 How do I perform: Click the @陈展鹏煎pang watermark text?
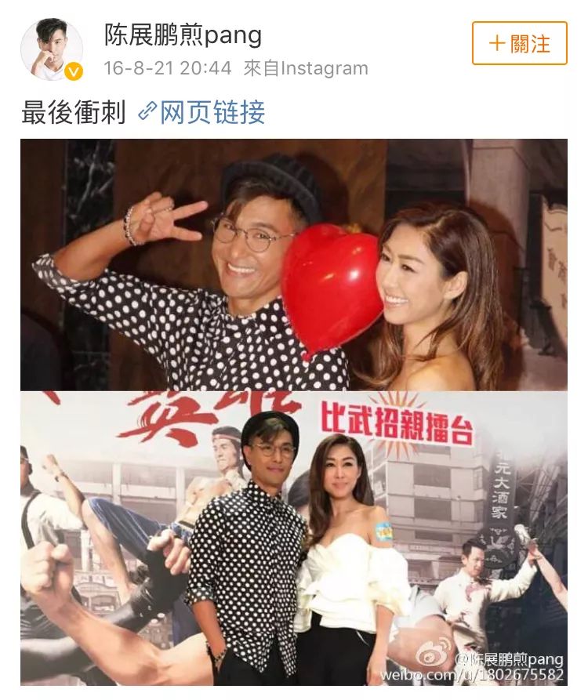point(509,659)
